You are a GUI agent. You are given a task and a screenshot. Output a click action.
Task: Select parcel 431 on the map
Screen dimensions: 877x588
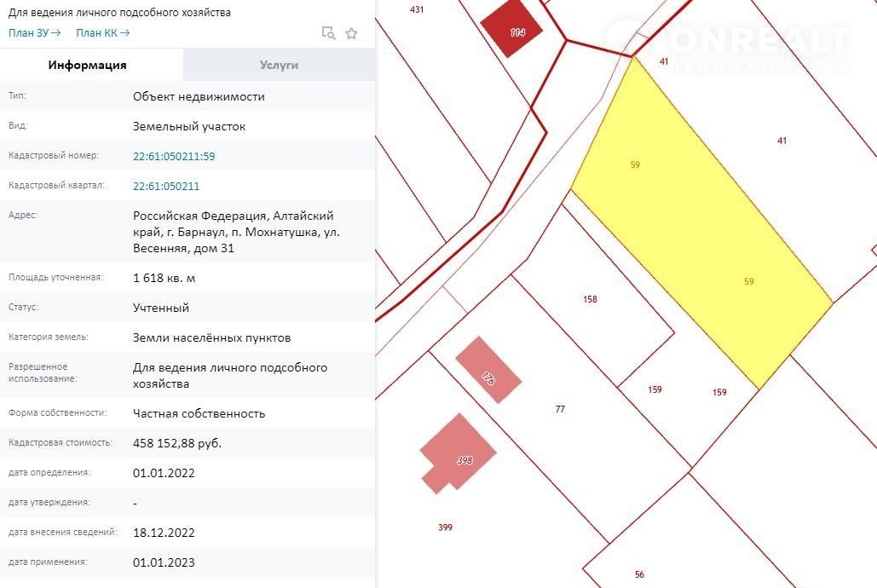click(417, 9)
